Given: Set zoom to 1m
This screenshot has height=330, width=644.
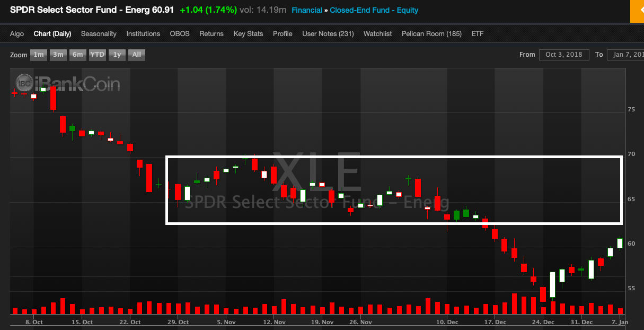Looking at the screenshot, I should coord(39,55).
